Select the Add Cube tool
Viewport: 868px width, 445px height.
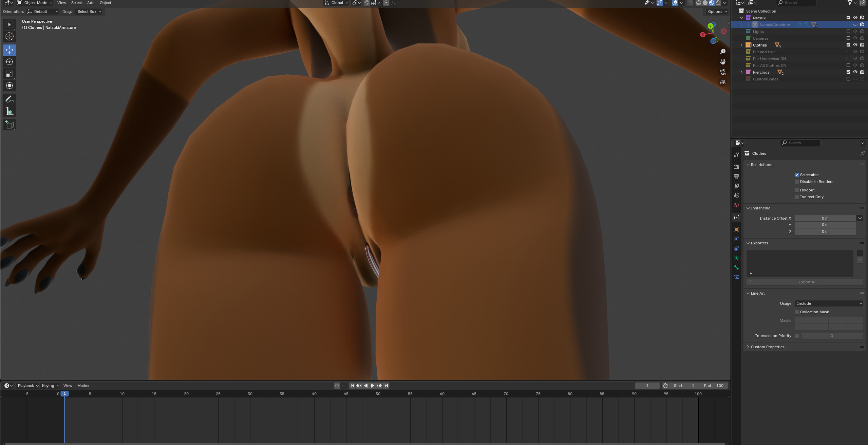[x=10, y=125]
